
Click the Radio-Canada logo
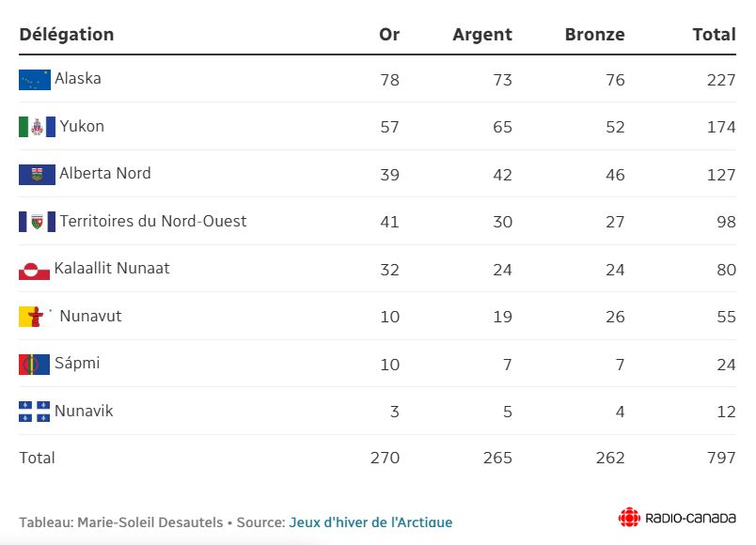tap(677, 518)
